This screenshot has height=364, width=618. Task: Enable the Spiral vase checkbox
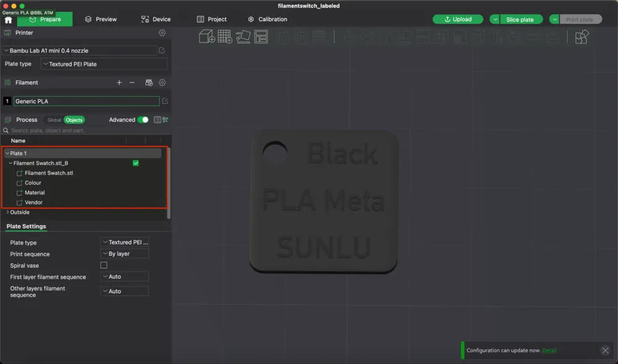pos(104,265)
